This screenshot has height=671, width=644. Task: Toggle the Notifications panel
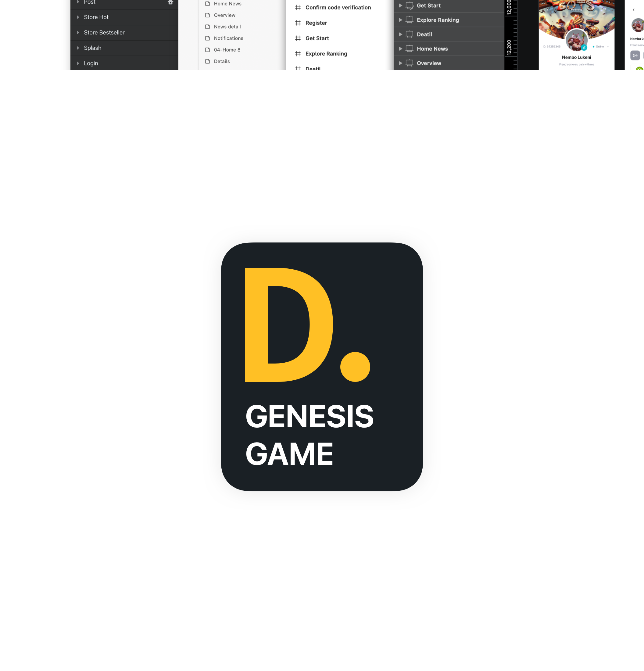click(x=228, y=38)
